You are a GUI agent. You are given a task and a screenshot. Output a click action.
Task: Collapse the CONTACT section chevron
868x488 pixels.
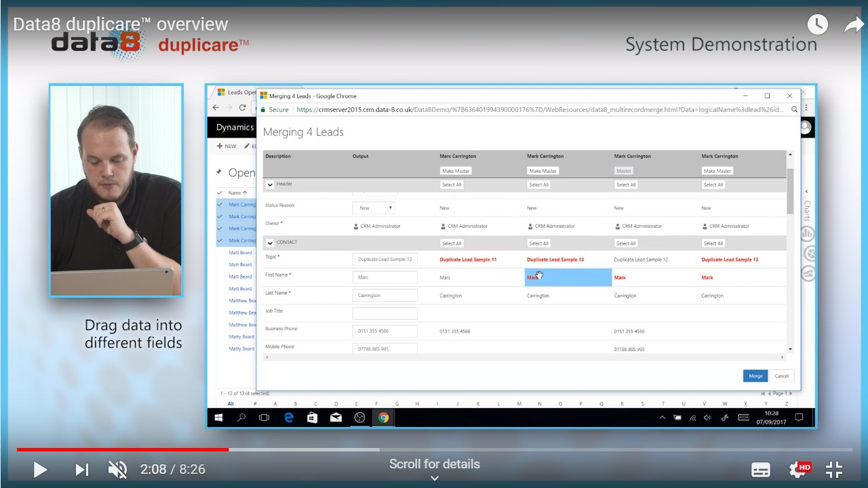coord(270,243)
